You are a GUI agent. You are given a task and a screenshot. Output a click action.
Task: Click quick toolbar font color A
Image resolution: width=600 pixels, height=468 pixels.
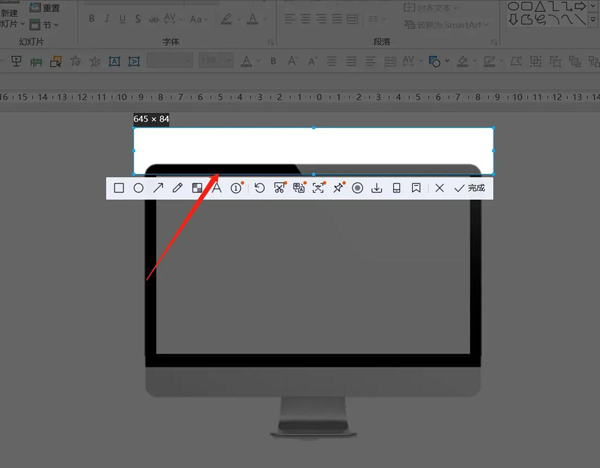tap(246, 61)
